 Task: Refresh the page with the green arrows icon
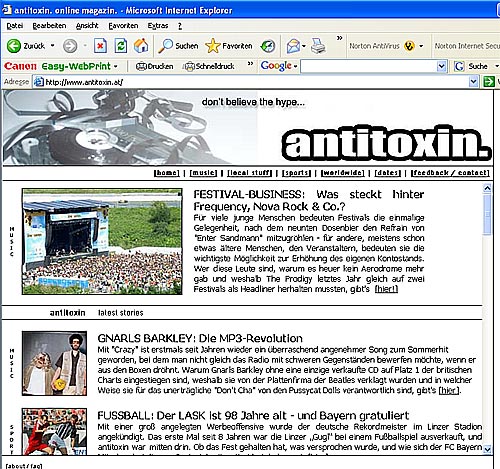click(x=121, y=46)
